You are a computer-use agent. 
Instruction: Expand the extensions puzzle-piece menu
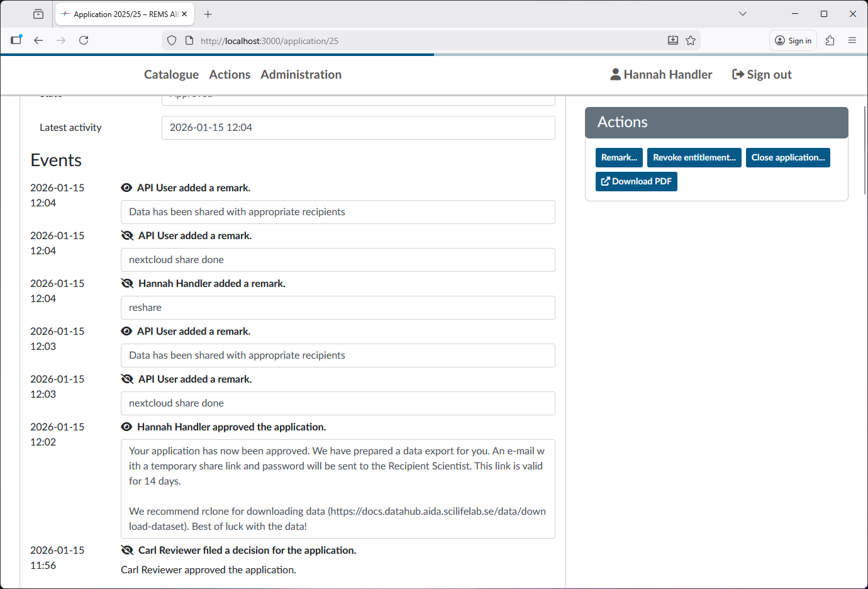[830, 40]
